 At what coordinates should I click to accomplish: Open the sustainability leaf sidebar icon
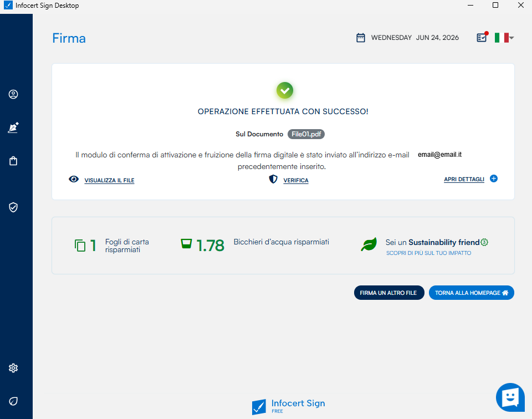pos(13,401)
